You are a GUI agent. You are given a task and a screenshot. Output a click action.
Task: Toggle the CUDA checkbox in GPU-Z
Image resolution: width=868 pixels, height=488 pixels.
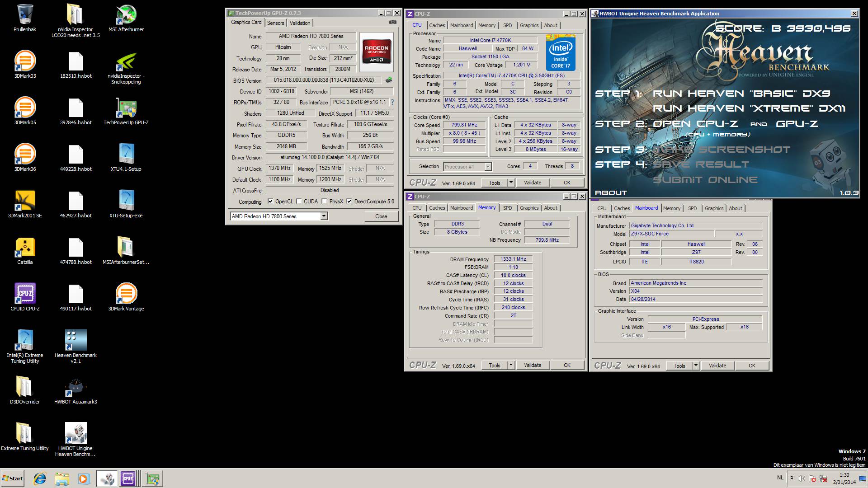tap(299, 202)
